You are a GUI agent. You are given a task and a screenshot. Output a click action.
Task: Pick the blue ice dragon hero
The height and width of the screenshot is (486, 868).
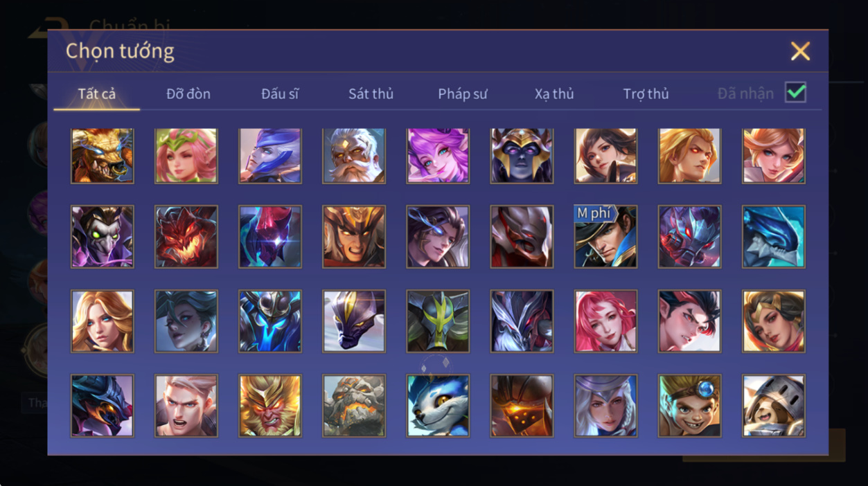coord(774,237)
